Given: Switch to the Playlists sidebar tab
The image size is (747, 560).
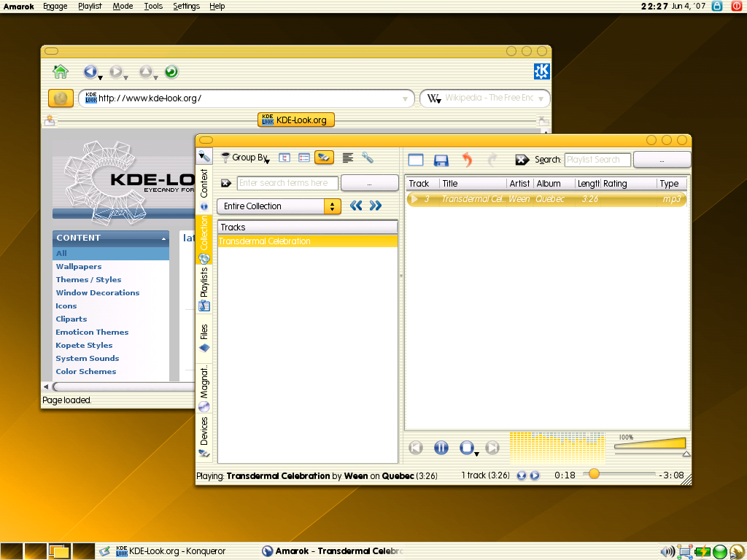Looking at the screenshot, I should click(x=204, y=289).
